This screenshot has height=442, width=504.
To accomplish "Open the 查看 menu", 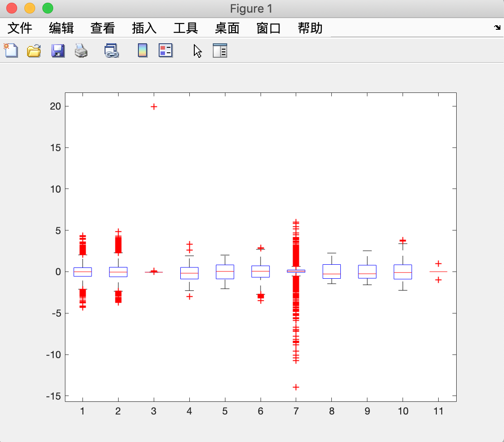I will coord(103,28).
